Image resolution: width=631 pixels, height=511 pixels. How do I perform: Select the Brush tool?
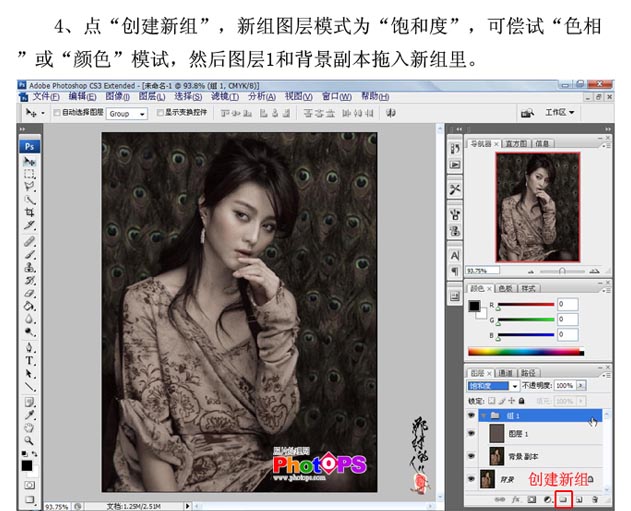29,254
